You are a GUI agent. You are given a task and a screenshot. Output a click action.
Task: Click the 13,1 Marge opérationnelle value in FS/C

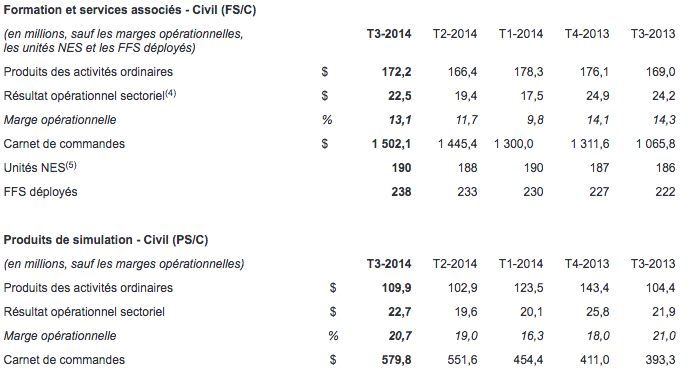click(x=400, y=120)
